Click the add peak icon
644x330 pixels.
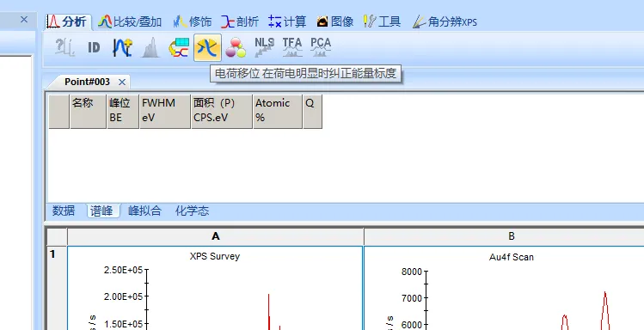coord(122,47)
